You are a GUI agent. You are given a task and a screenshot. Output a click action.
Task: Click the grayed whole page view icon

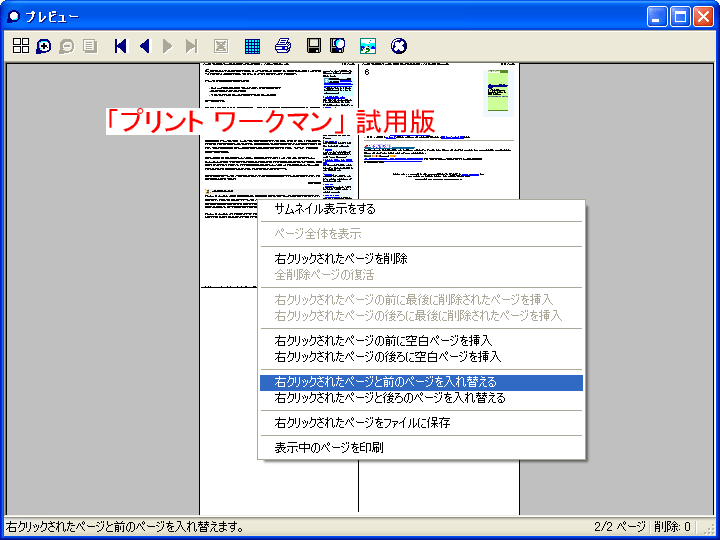90,46
